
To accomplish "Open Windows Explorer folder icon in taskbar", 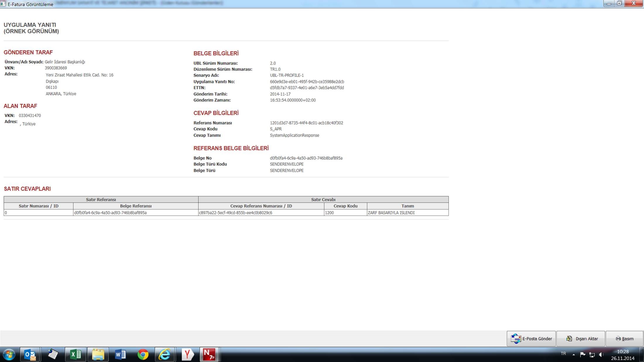I will point(98,355).
